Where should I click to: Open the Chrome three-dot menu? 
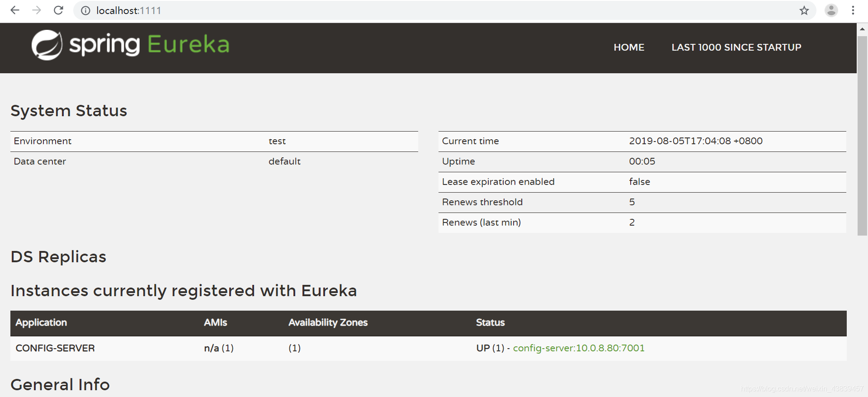[853, 10]
